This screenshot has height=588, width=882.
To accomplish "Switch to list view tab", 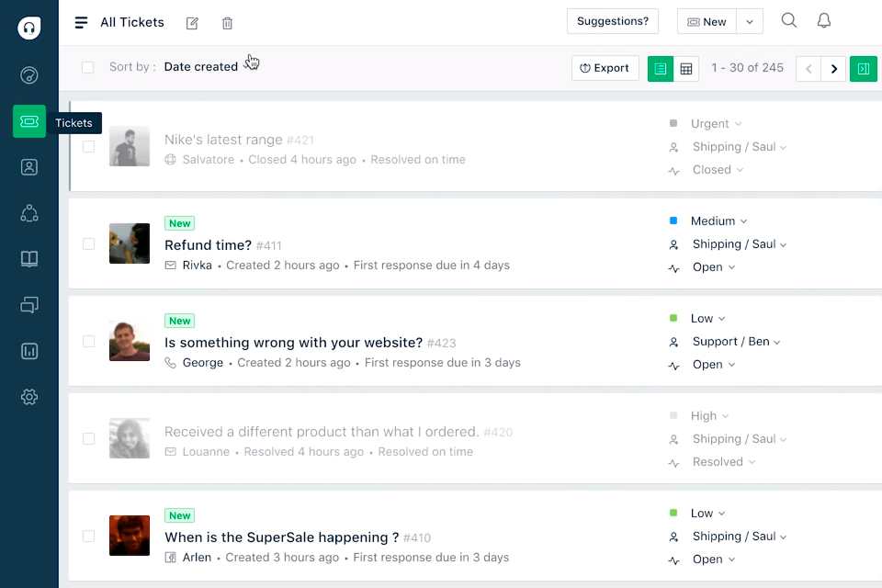I will 660,68.
